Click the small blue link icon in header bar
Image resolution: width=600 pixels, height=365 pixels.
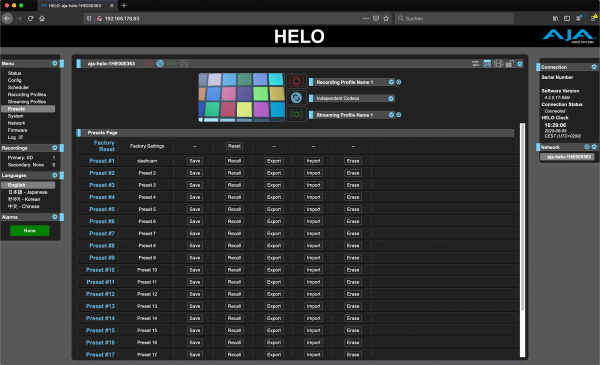click(x=160, y=64)
